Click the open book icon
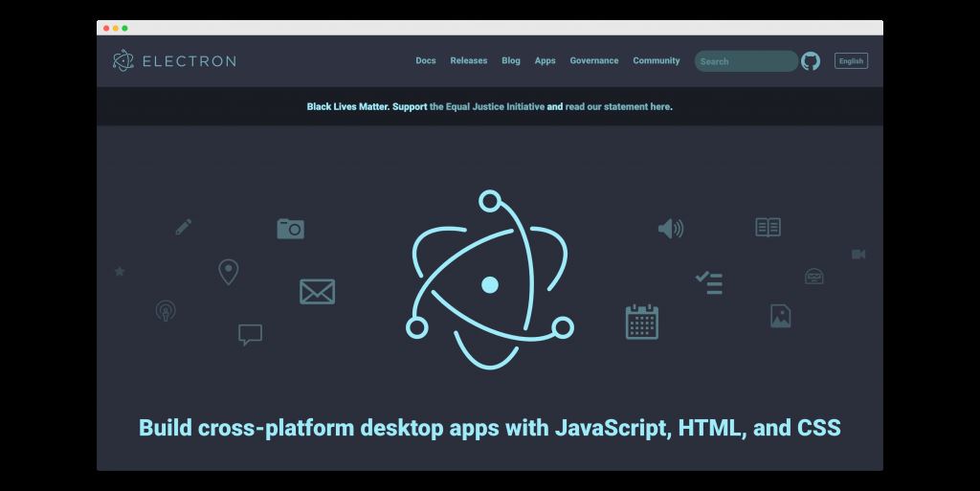 (x=768, y=228)
